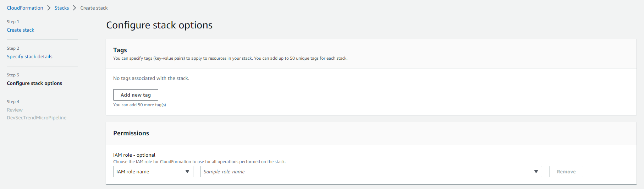Click the 'No tags associated with the stack' text
Screen dimensions: 644x189
click(x=151, y=78)
